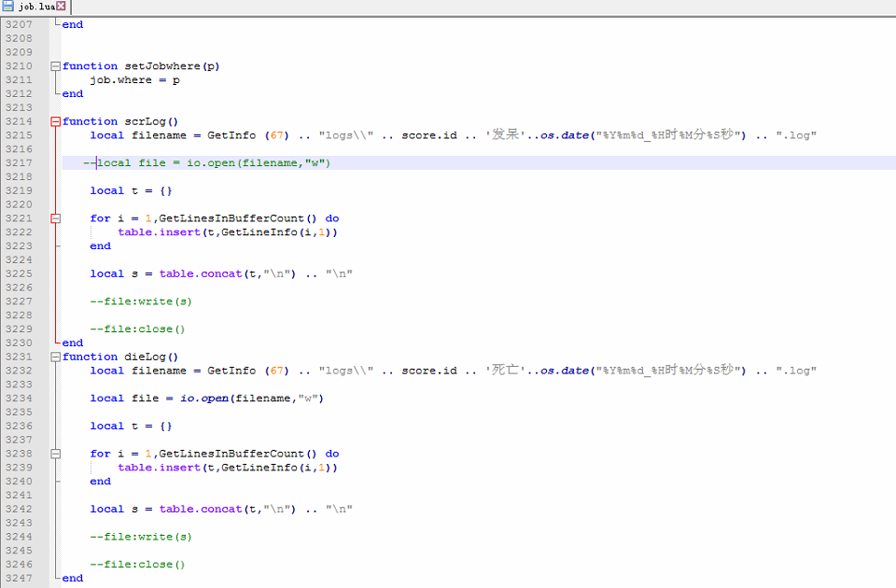The width and height of the screenshot is (896, 588).
Task: Click the '--file:write(s)' comment on line 3244
Action: coord(141,538)
